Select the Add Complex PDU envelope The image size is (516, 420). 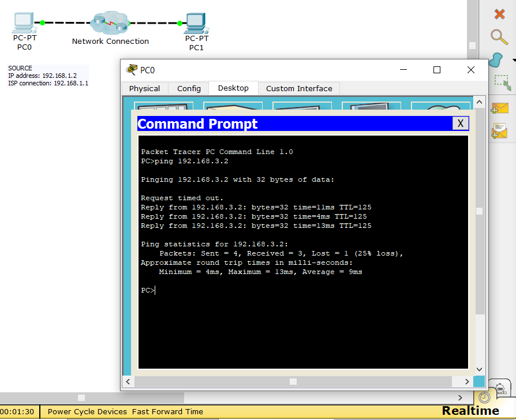[499, 131]
